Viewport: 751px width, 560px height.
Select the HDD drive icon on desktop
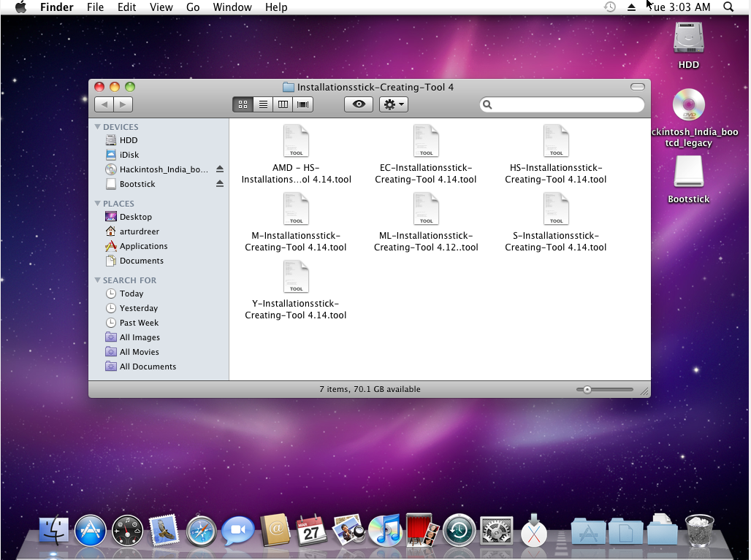pos(688,39)
